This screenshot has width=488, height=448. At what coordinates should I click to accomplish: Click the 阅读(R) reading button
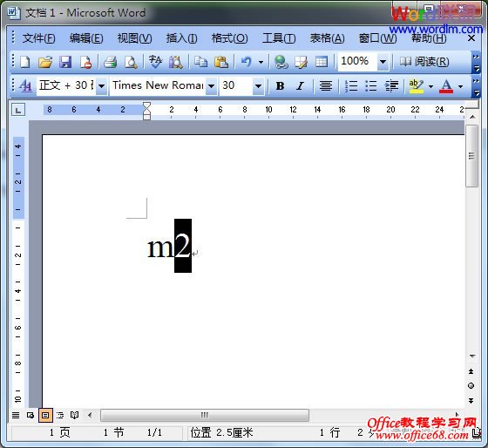pyautogui.click(x=424, y=62)
